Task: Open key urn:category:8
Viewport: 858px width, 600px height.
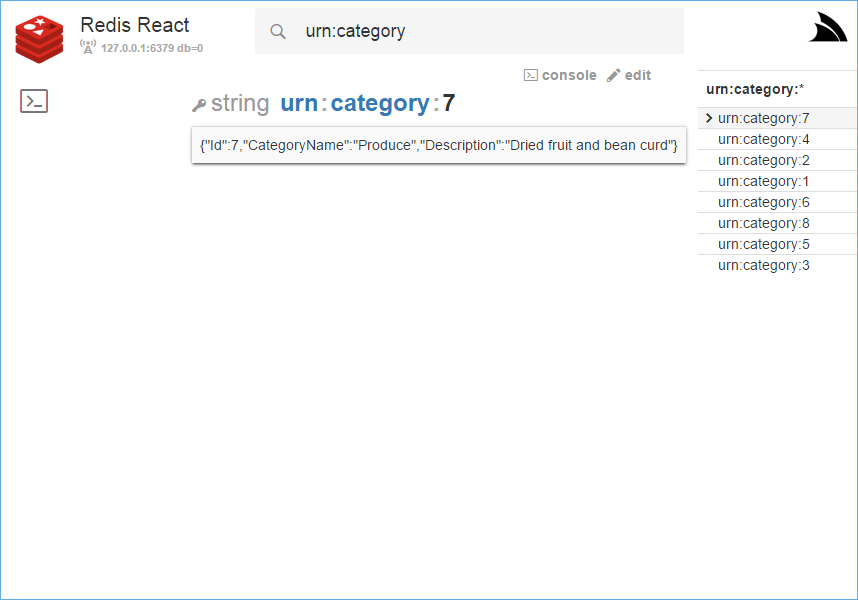Action: click(764, 223)
